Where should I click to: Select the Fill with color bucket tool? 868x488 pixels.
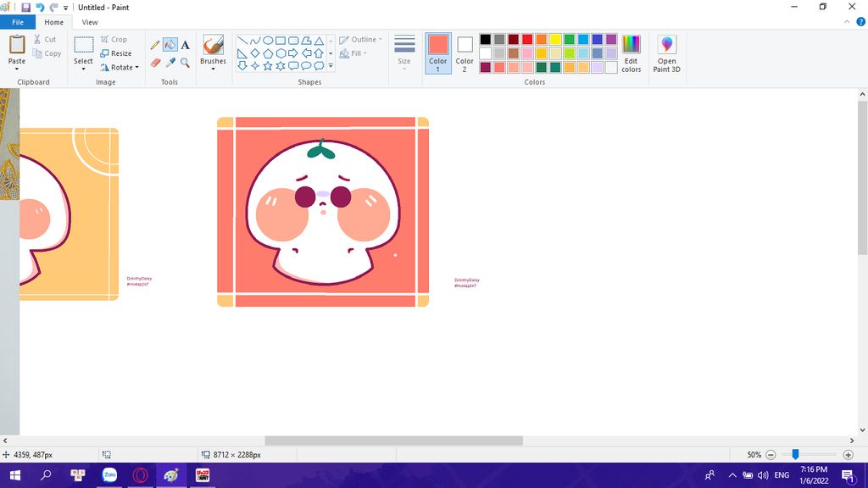tap(170, 45)
